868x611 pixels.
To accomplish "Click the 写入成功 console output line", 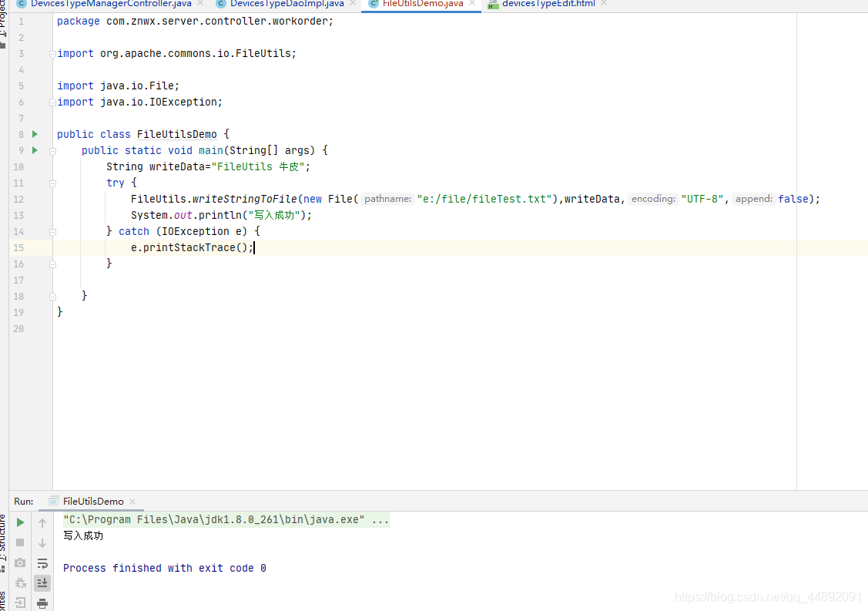I will coord(83,535).
